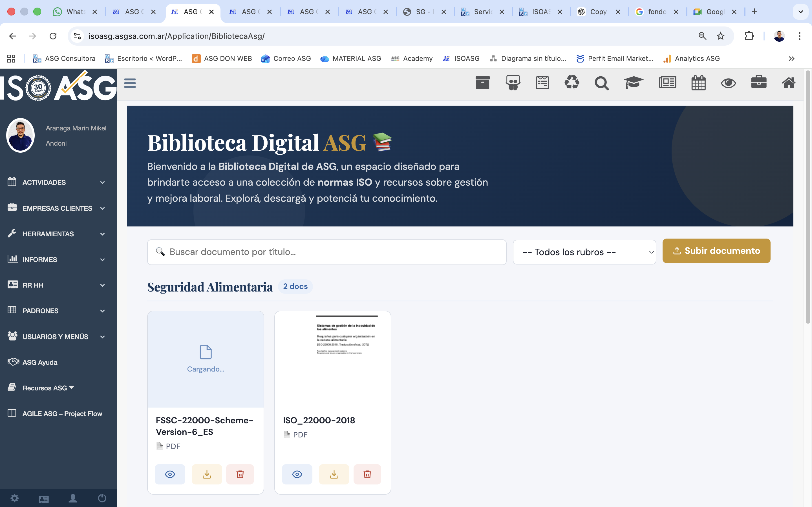Click power icon at sidebar bottom
This screenshot has width=812, height=507.
[x=102, y=498]
